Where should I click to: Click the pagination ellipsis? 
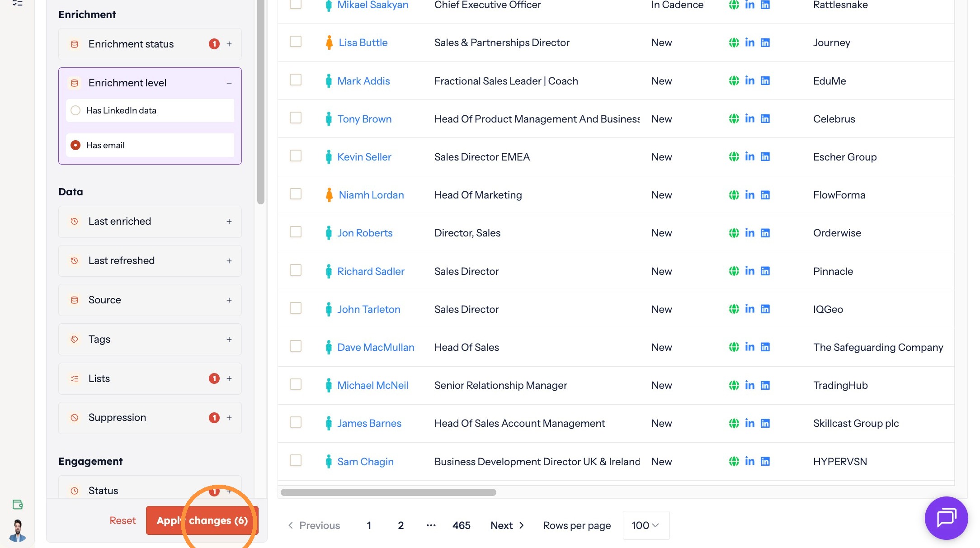click(x=431, y=525)
